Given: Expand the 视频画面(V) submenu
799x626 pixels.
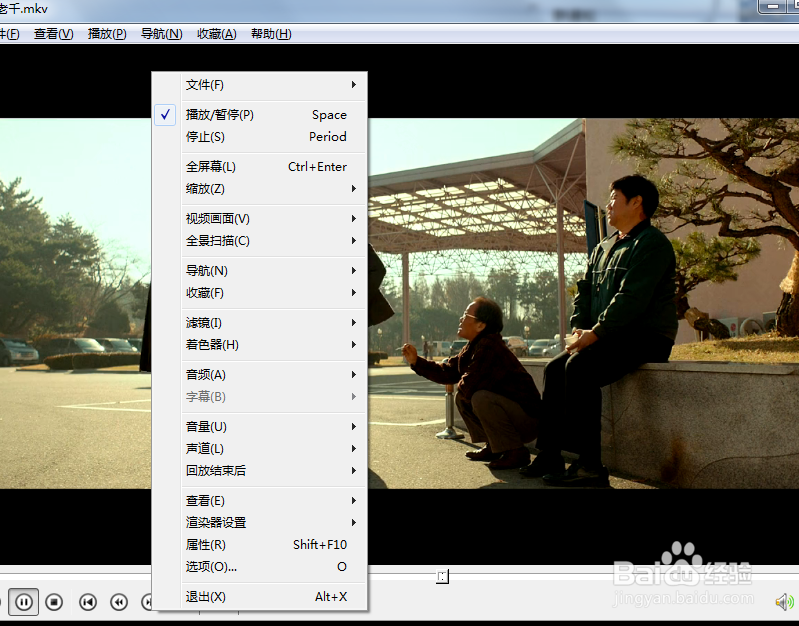Looking at the screenshot, I should [260, 219].
